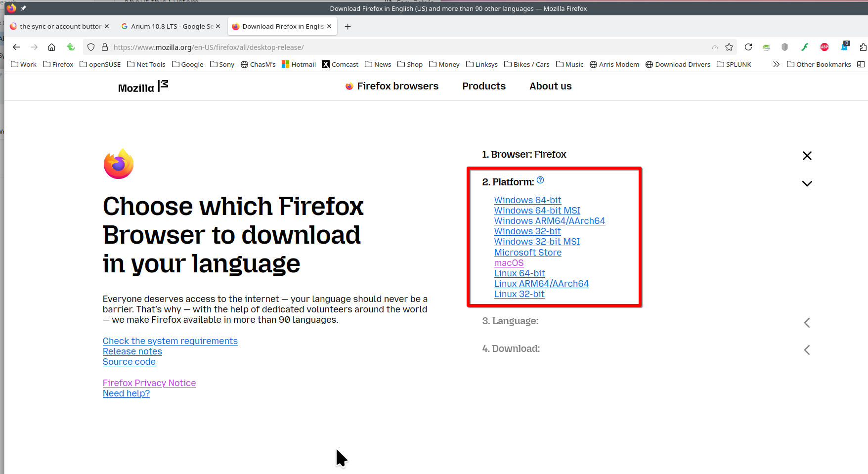The height and width of the screenshot is (474, 868).
Task: Choose macOS platform link
Action: tap(509, 263)
